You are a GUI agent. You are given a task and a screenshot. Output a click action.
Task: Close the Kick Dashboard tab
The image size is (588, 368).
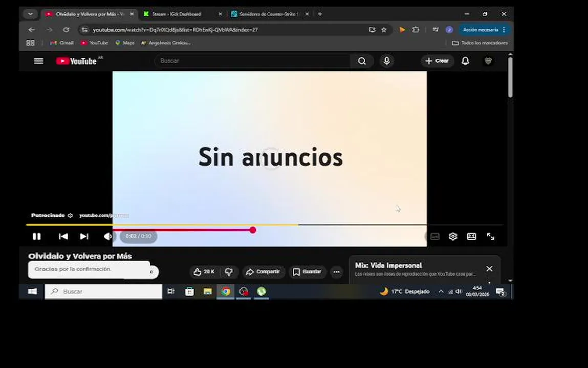pos(220,14)
